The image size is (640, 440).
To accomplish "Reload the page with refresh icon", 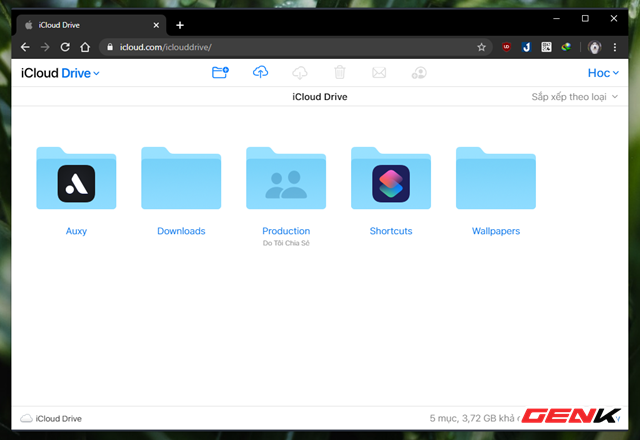I will click(x=65, y=47).
